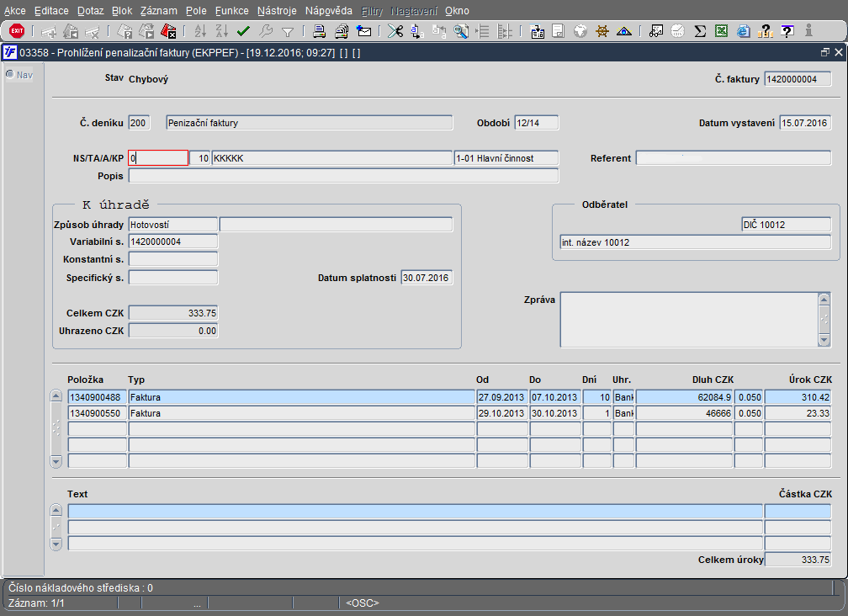Image resolution: width=848 pixels, height=616 pixels.
Task: Click the Variabilní s. field
Action: pyautogui.click(x=172, y=242)
